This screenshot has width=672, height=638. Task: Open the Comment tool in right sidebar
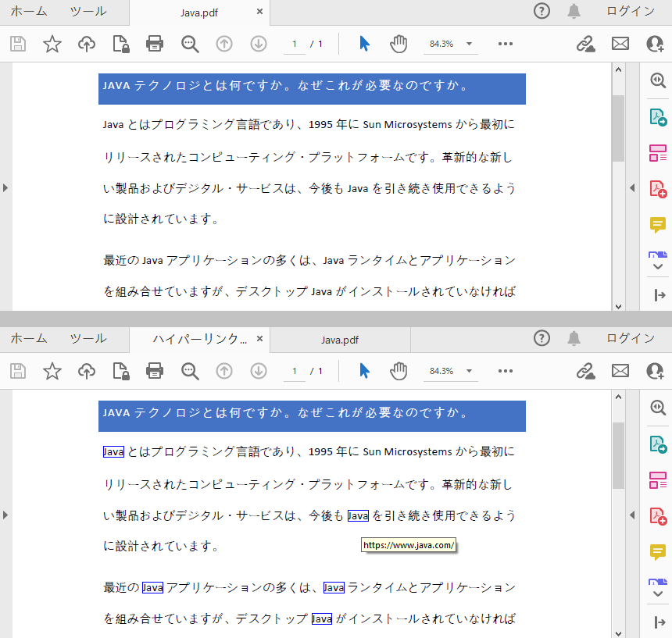[x=657, y=226]
